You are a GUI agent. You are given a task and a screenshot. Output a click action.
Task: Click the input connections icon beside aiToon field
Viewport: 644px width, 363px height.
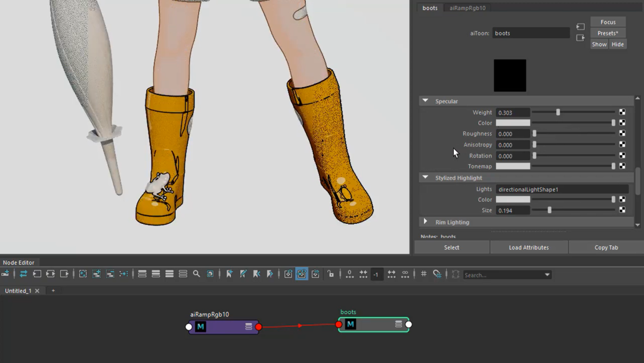pyautogui.click(x=580, y=27)
